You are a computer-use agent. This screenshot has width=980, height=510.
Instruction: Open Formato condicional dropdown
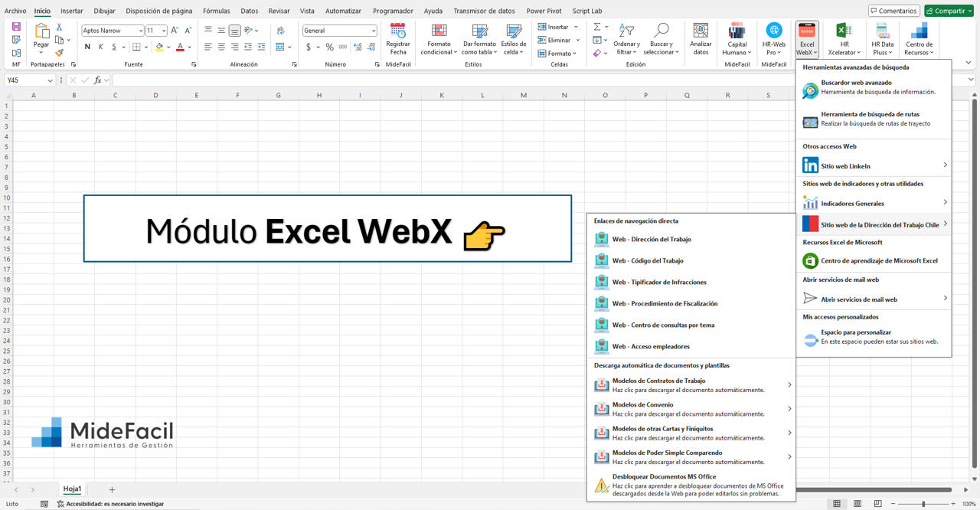coord(439,38)
